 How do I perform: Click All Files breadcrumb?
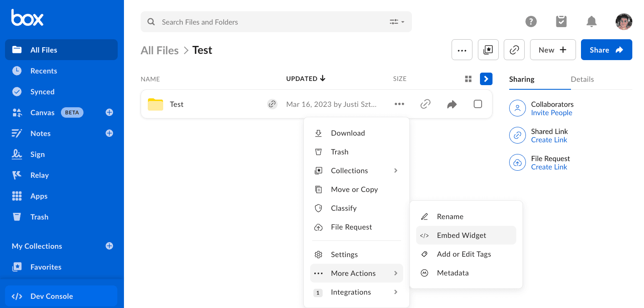point(159,50)
